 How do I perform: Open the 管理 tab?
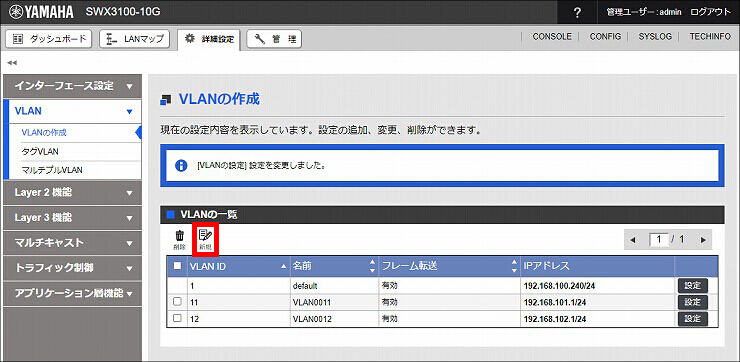pos(274,39)
